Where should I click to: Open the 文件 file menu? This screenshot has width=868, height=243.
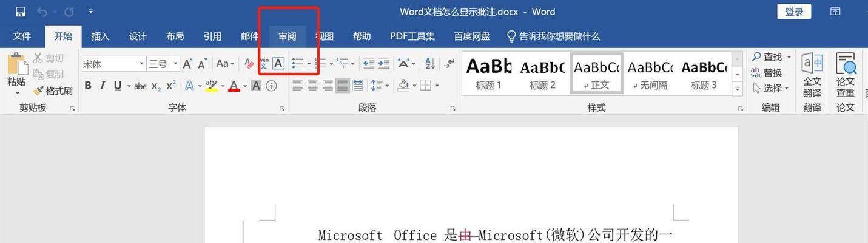22,36
